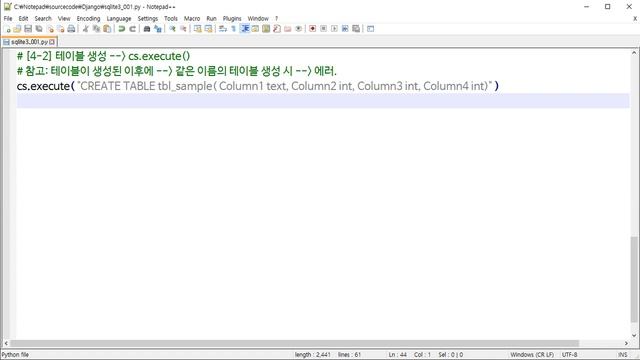Toggle synchronized horizontal scrolling
The width and height of the screenshot is (640, 360).
pyautogui.click(x=209, y=29)
